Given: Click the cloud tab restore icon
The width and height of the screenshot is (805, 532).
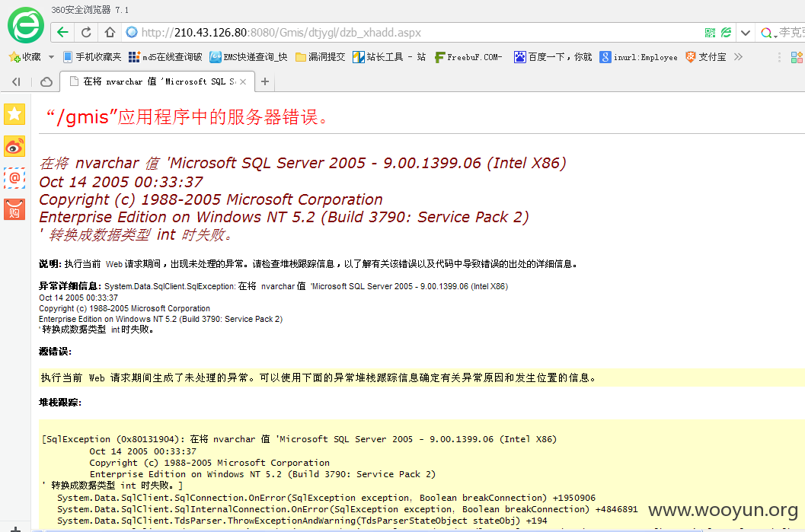Looking at the screenshot, I should tap(46, 81).
